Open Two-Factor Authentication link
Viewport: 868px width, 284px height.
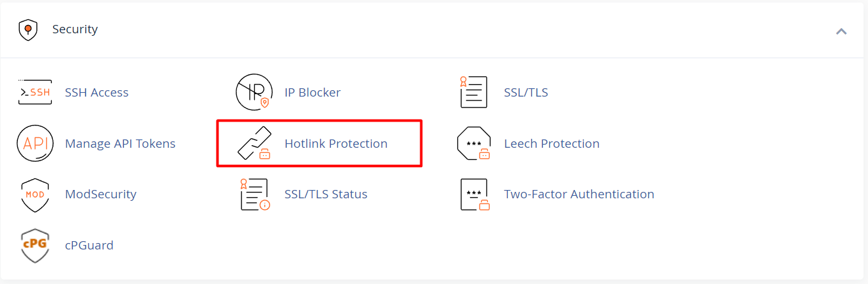[579, 194]
